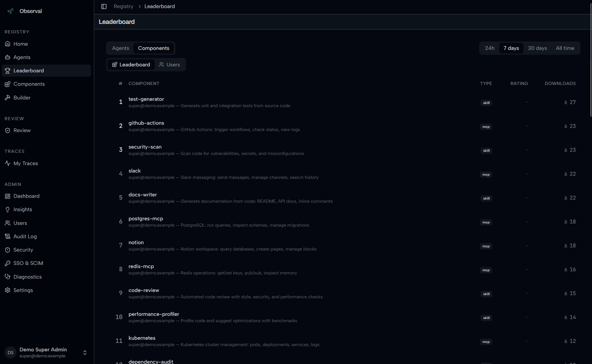
Task: Click the Home house icon
Action: 7,44
